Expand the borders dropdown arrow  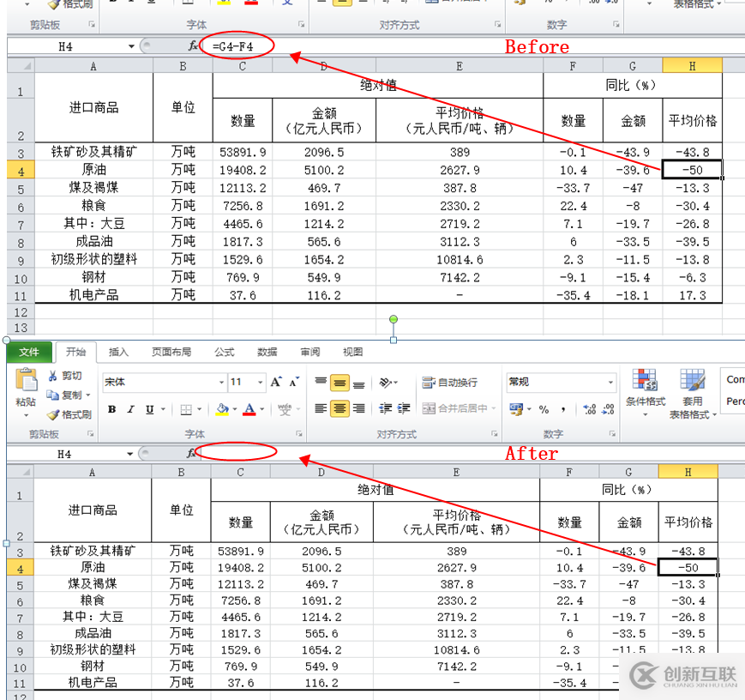(200, 409)
